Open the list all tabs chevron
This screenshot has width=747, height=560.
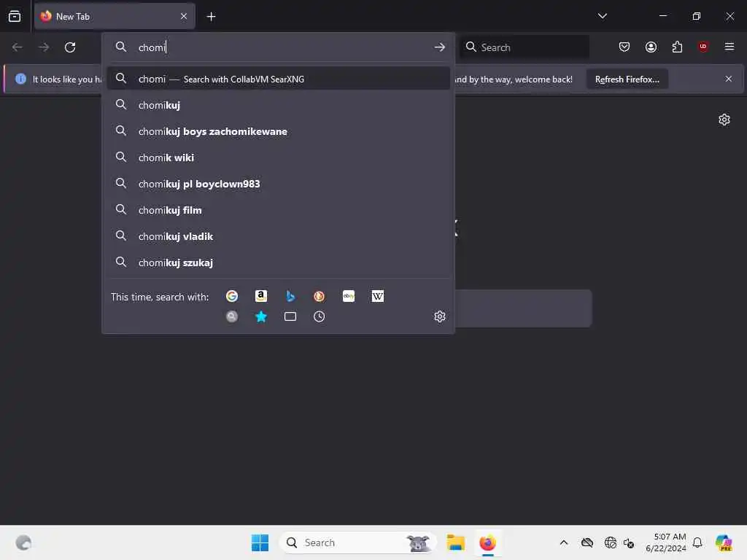[x=602, y=16]
